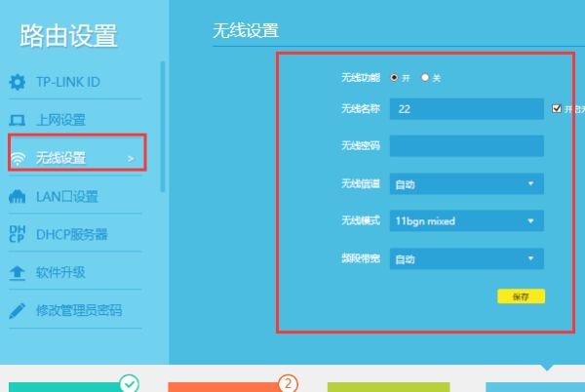585x392 pixels.
Task: Open the 无线信道 dropdown
Action: [x=466, y=184]
